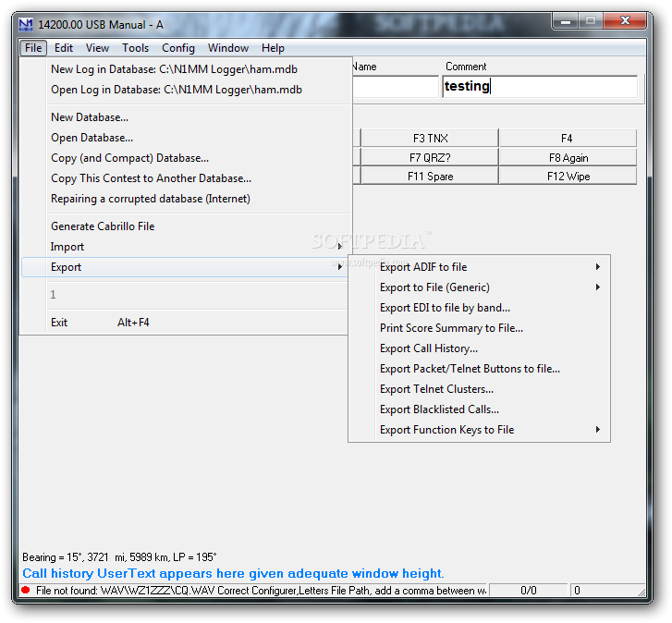Close the N1MM Logger window

tap(625, 20)
